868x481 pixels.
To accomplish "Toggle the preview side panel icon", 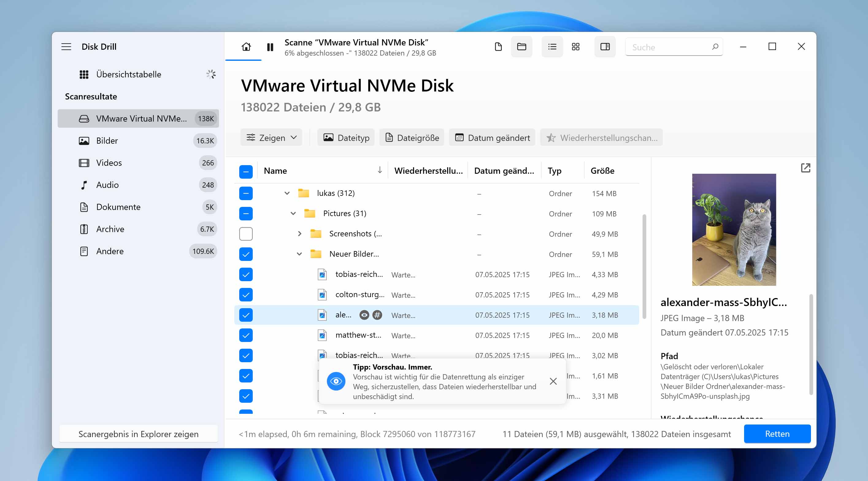I will pos(605,47).
